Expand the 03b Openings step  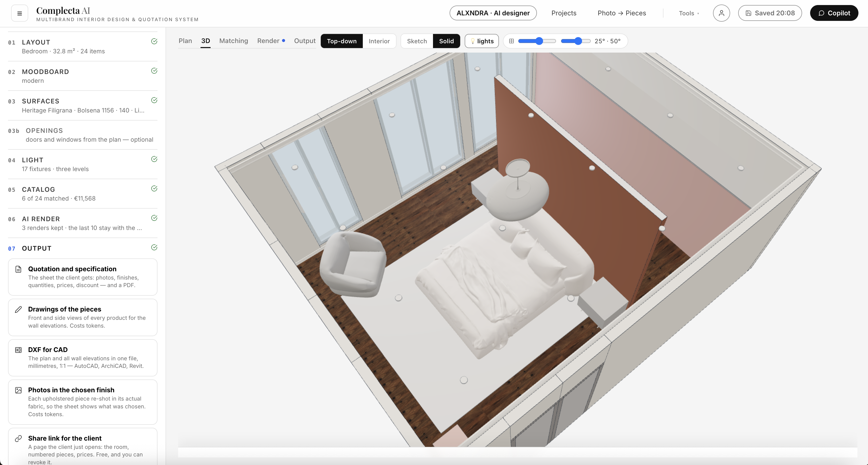coord(83,135)
